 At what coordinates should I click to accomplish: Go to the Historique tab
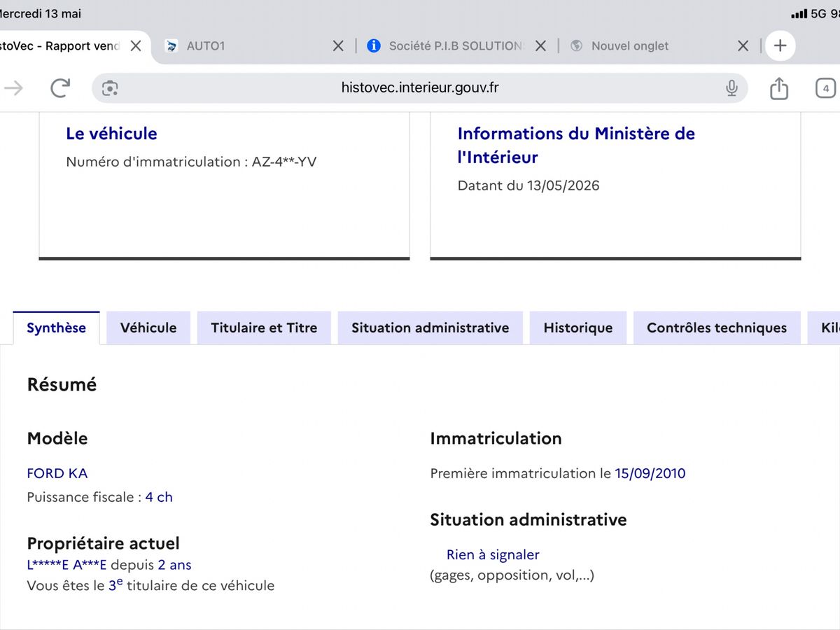pos(578,328)
